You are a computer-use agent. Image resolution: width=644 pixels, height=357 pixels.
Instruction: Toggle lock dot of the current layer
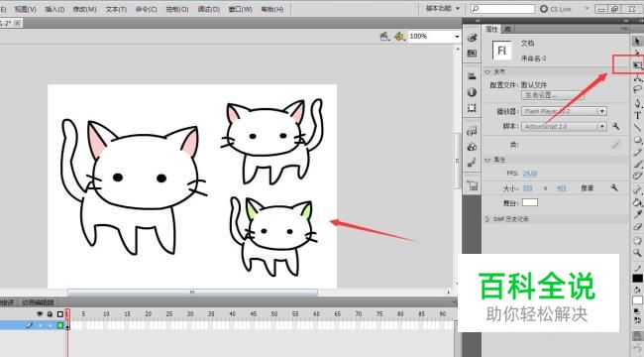[x=50, y=325]
